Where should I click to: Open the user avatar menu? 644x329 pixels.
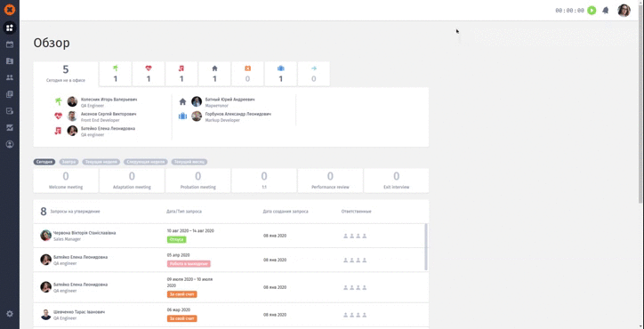(624, 11)
